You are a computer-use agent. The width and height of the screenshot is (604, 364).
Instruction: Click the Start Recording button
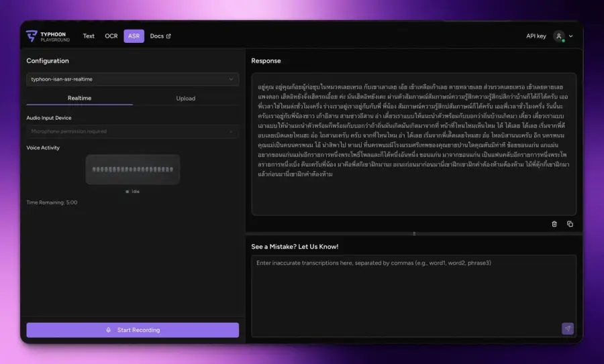pos(132,330)
